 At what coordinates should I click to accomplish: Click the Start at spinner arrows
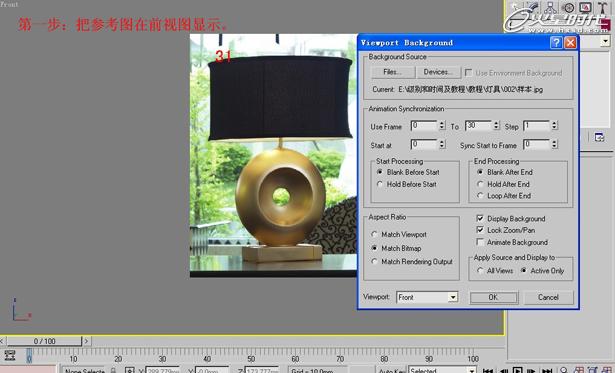tap(442, 144)
